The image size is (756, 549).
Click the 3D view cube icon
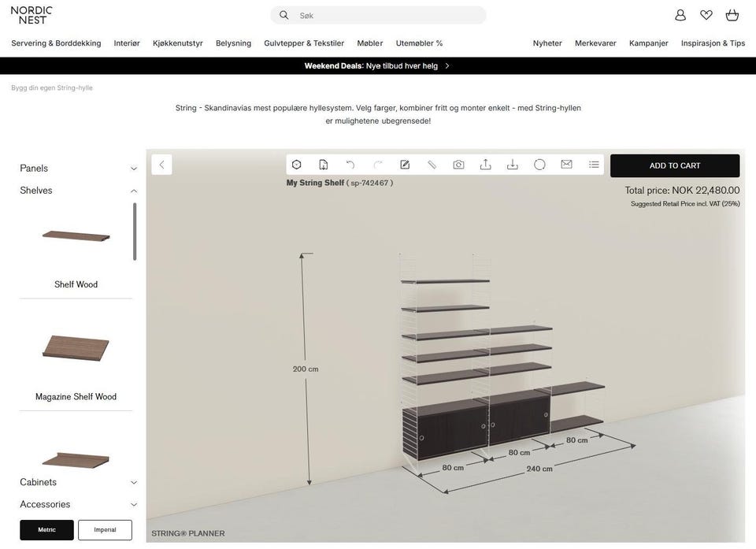click(x=297, y=165)
